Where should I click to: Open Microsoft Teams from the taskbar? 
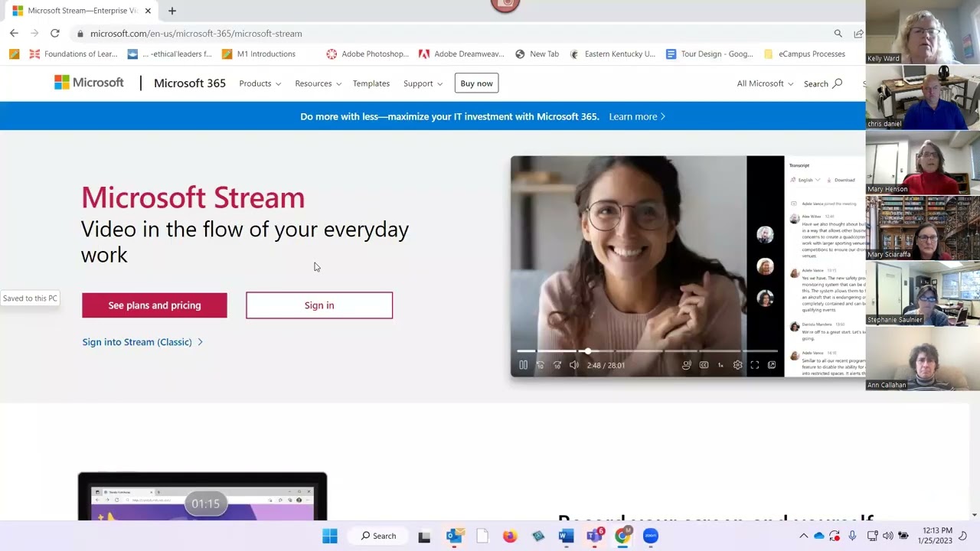point(594,536)
